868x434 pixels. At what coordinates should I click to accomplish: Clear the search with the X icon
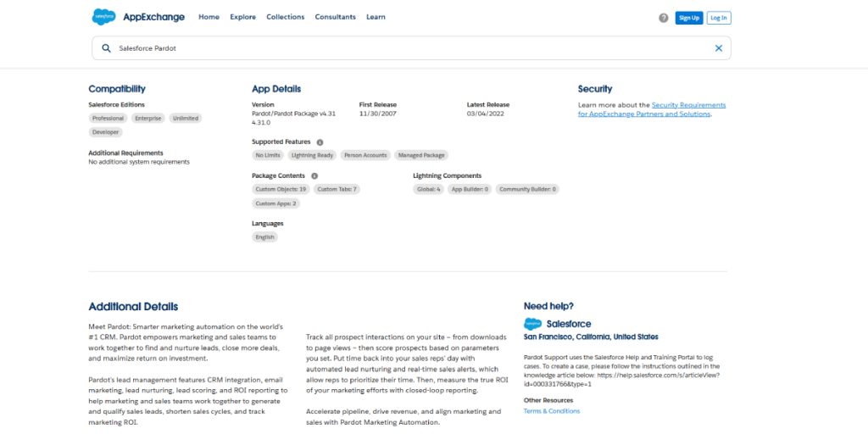pos(719,48)
